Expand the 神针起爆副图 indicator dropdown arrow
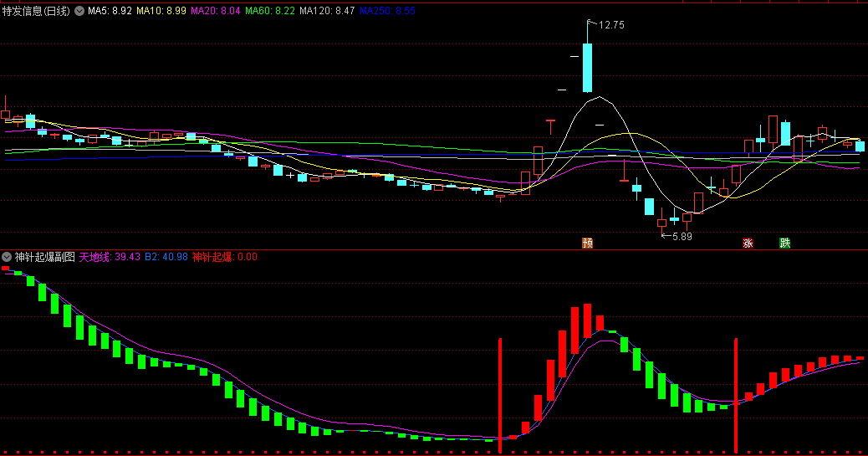Image resolution: width=868 pixels, height=456 pixels. [x=7, y=257]
